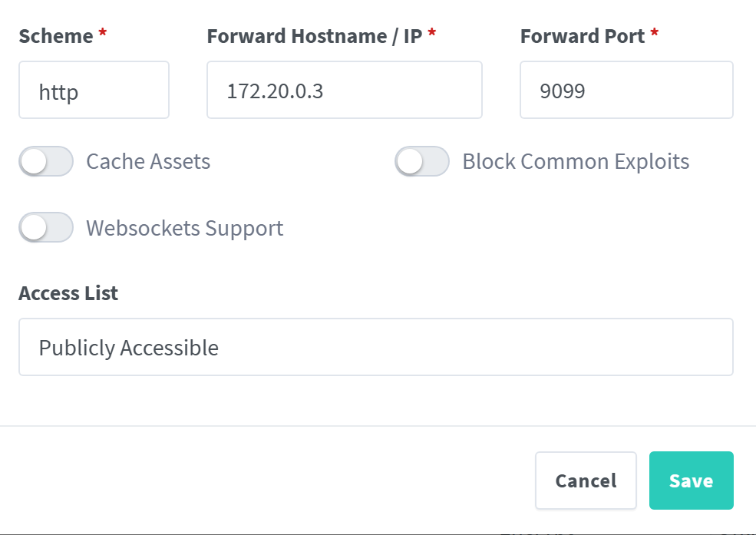Turn on Websockets Support

pos(46,228)
